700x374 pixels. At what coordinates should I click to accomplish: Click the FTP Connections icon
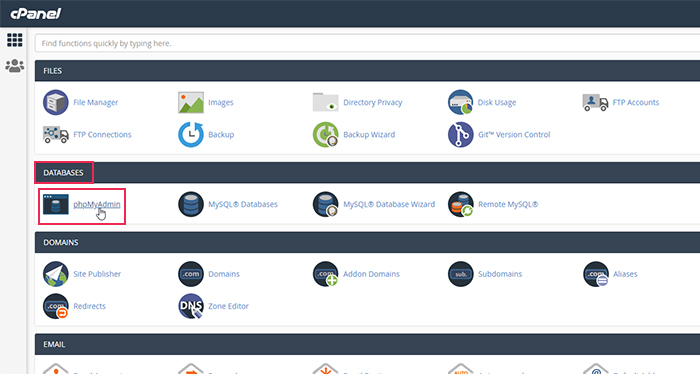(x=56, y=134)
